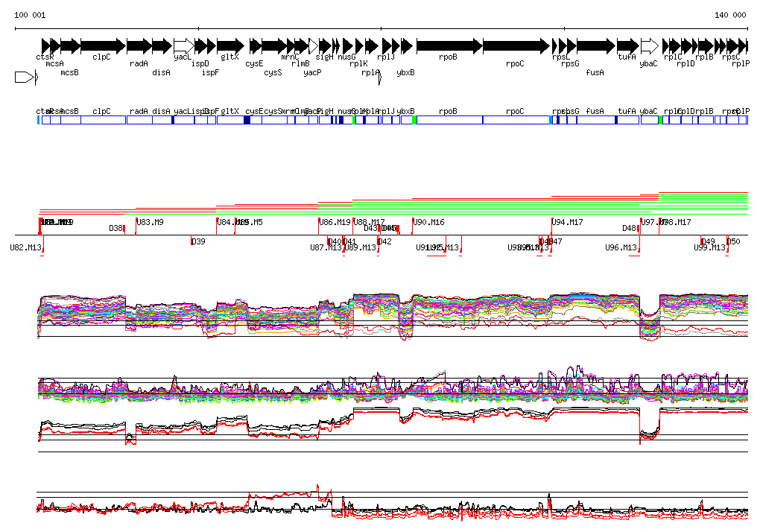Click the U99.M13 marker

pyautogui.click(x=709, y=248)
